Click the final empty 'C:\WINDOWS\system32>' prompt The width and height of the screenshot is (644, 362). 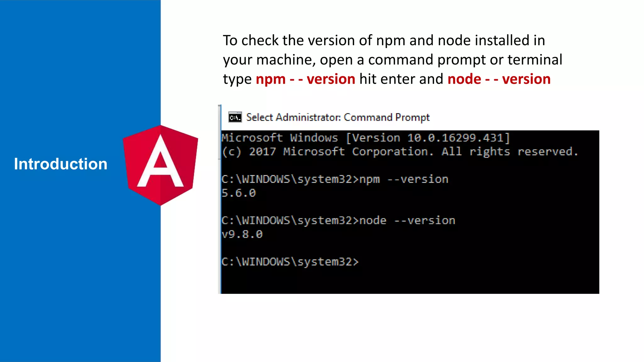coord(290,262)
